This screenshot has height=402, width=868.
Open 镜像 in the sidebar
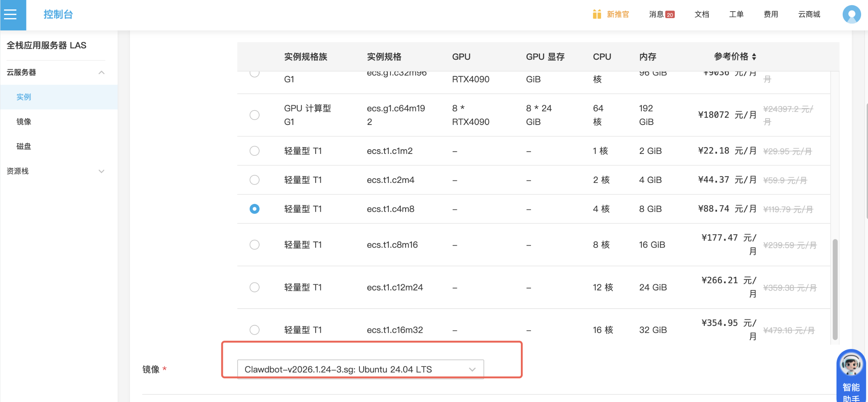24,122
